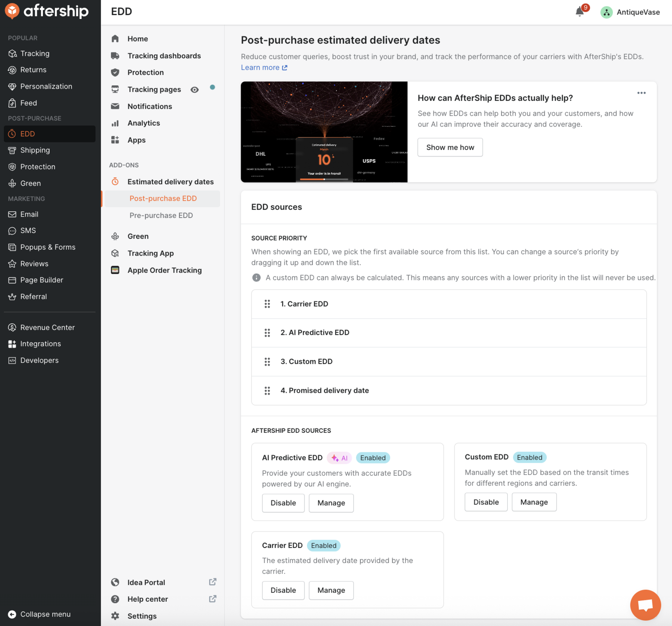Click the Enabled badge on Carrier EDD card

pyautogui.click(x=324, y=545)
